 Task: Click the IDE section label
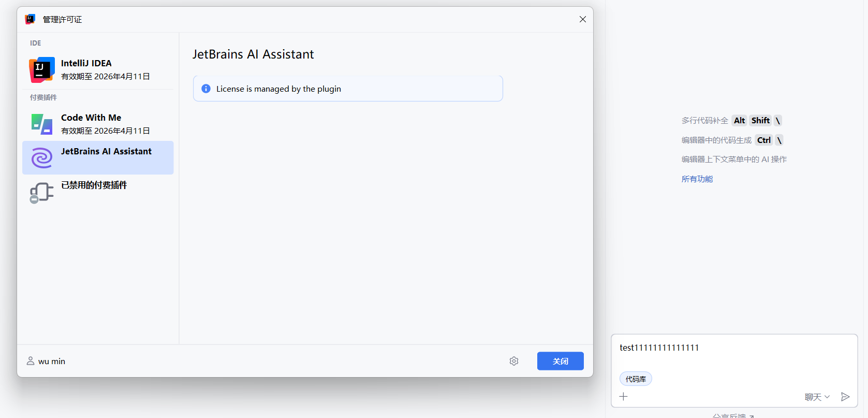36,43
